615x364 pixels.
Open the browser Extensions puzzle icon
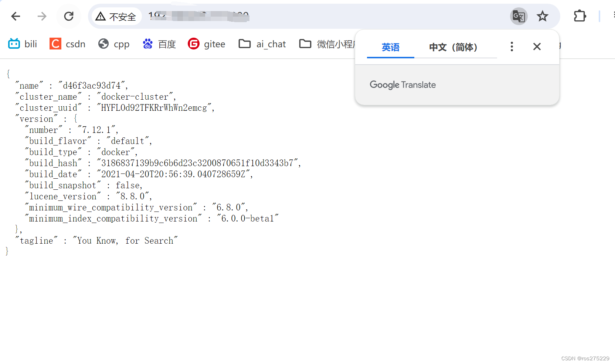pos(579,16)
